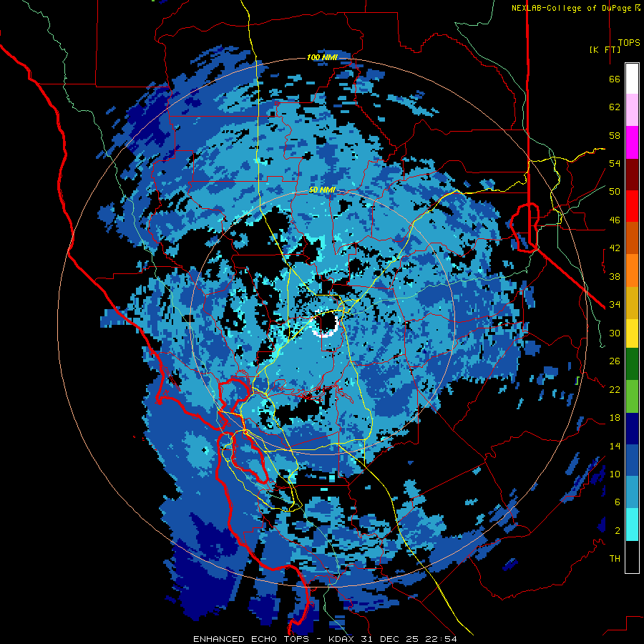The height and width of the screenshot is (644, 644).
Task: Click the black TH legend block
Action: pyautogui.click(x=632, y=557)
